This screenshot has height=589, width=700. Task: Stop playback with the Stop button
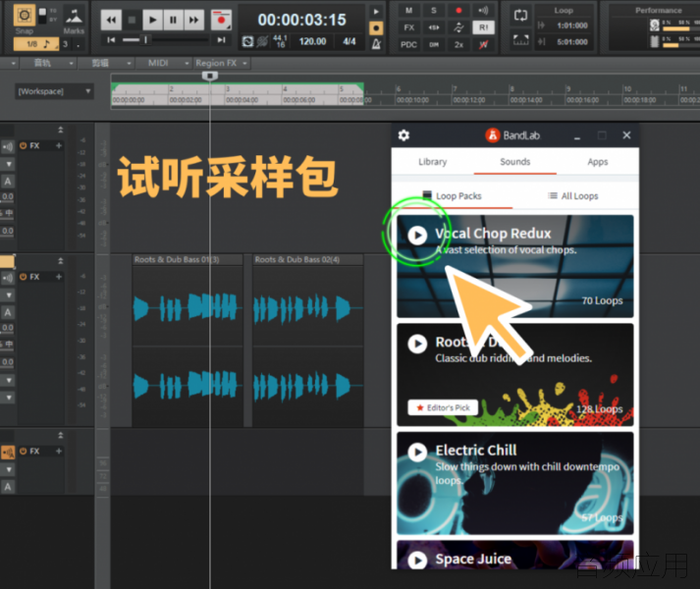tap(132, 20)
